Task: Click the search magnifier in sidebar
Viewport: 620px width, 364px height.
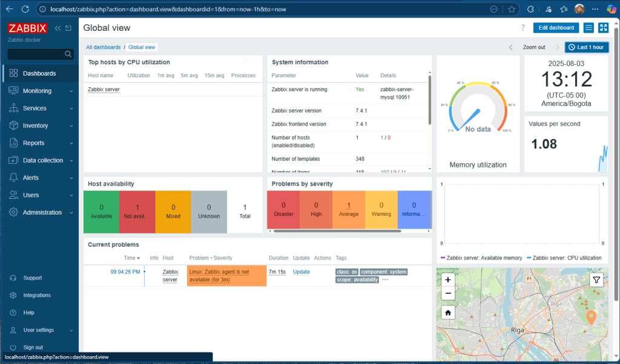Action: [68, 54]
